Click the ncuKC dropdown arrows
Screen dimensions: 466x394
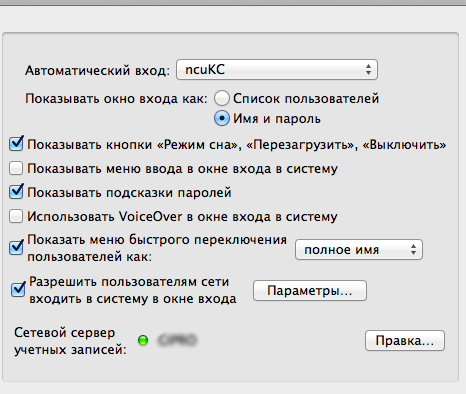pyautogui.click(x=368, y=70)
